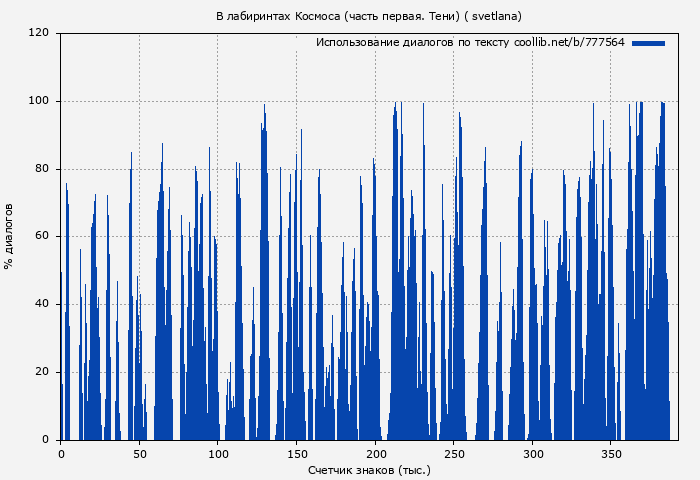Click the 120 tick on the vertical axis
700x480 pixels.
tap(40, 33)
